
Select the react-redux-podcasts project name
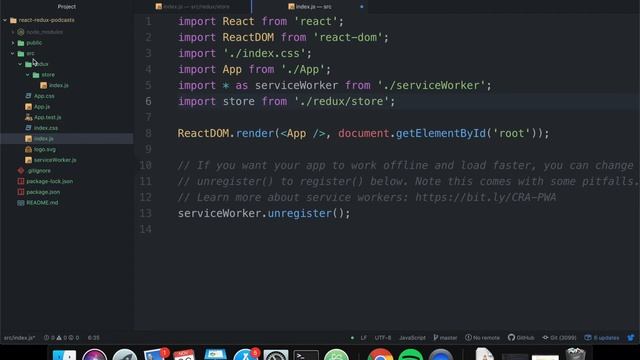pos(47,20)
